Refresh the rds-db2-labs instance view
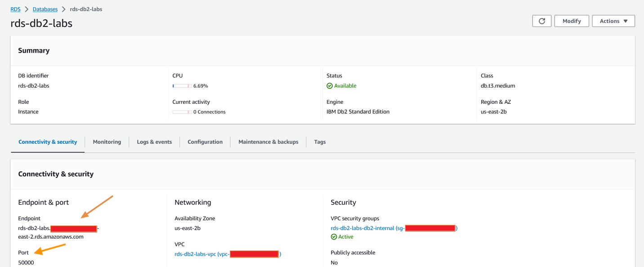Image resolution: width=644 pixels, height=267 pixels. [541, 21]
